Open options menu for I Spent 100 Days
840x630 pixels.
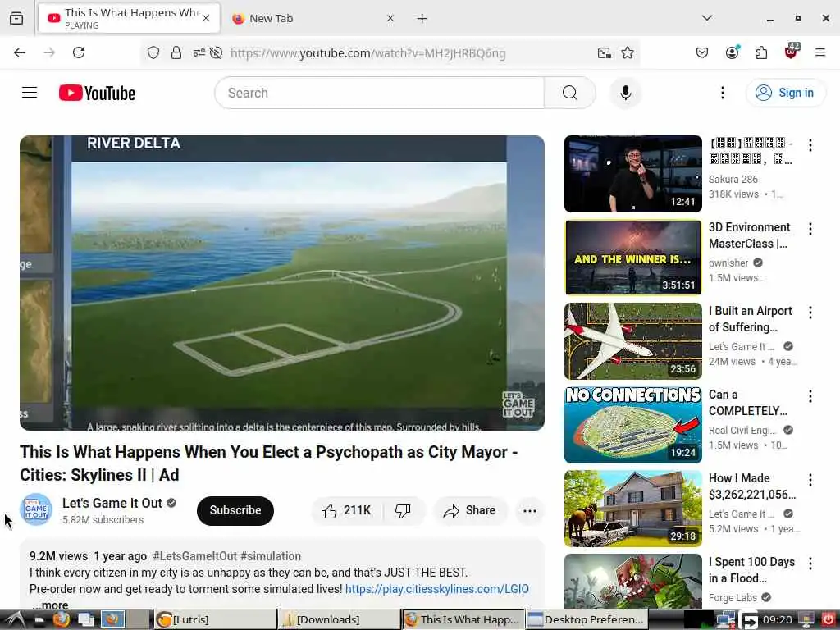pos(810,563)
